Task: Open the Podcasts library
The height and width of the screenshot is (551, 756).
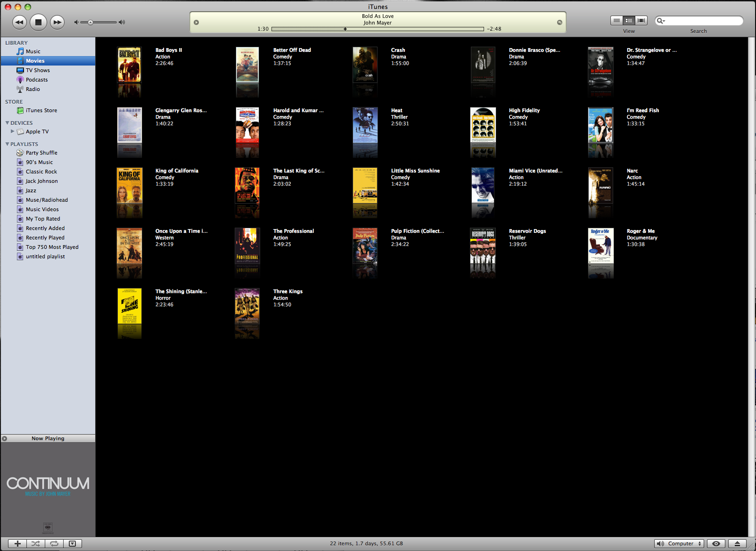Action: tap(37, 80)
